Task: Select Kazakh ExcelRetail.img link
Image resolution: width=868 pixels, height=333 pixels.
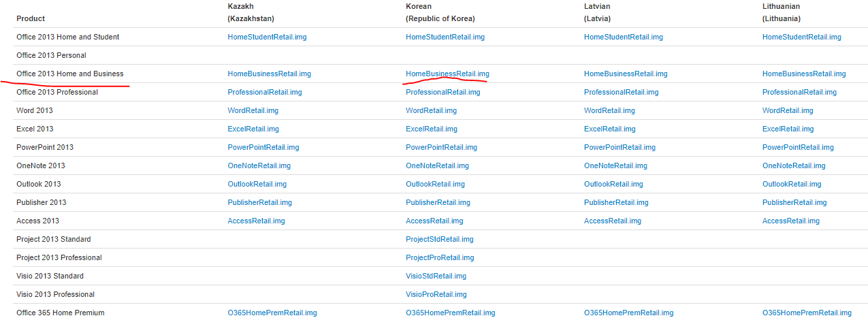Action: 253,129
